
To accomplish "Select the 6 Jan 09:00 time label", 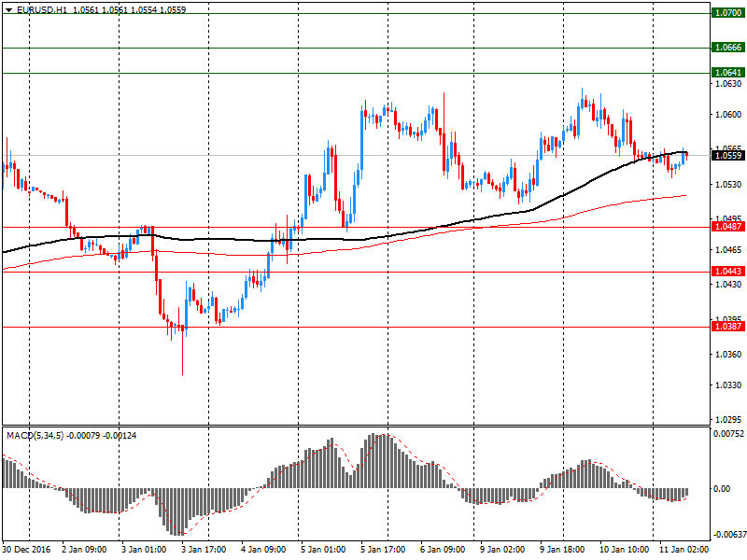I will coord(443,550).
